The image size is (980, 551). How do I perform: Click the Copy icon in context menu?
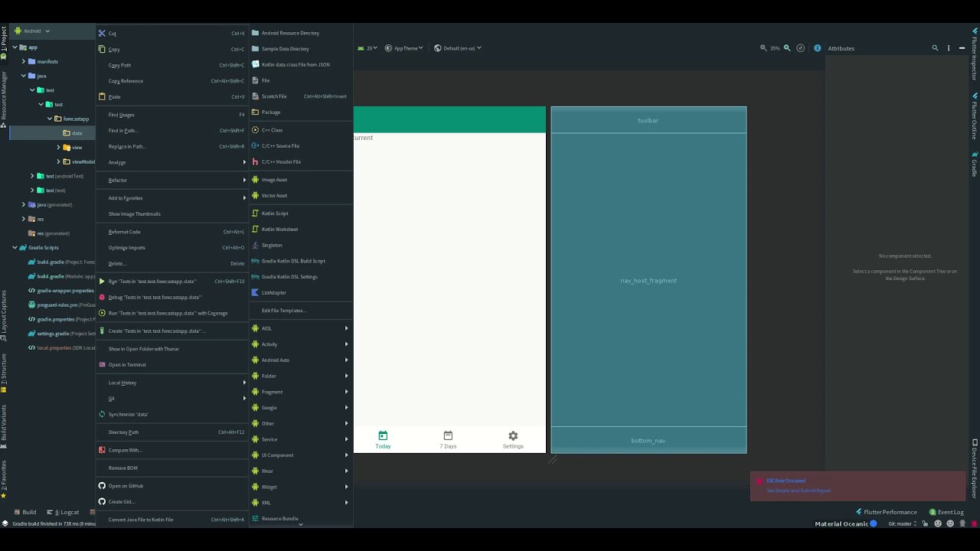click(102, 49)
